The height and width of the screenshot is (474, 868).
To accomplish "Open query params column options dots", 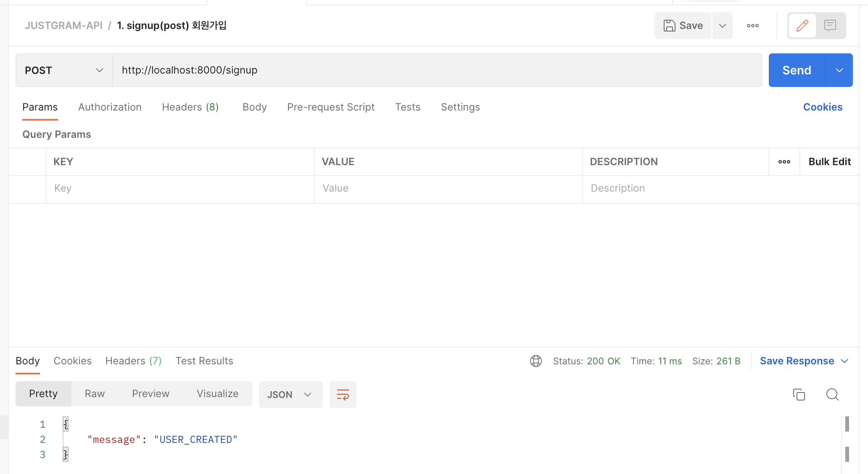I will [x=784, y=162].
